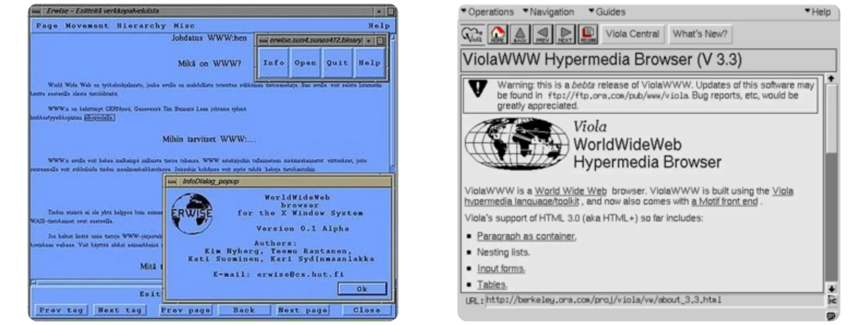This screenshot has height=325, width=868.
Task: Click the Back button in Erwise's bottom bar
Action: coord(245,310)
